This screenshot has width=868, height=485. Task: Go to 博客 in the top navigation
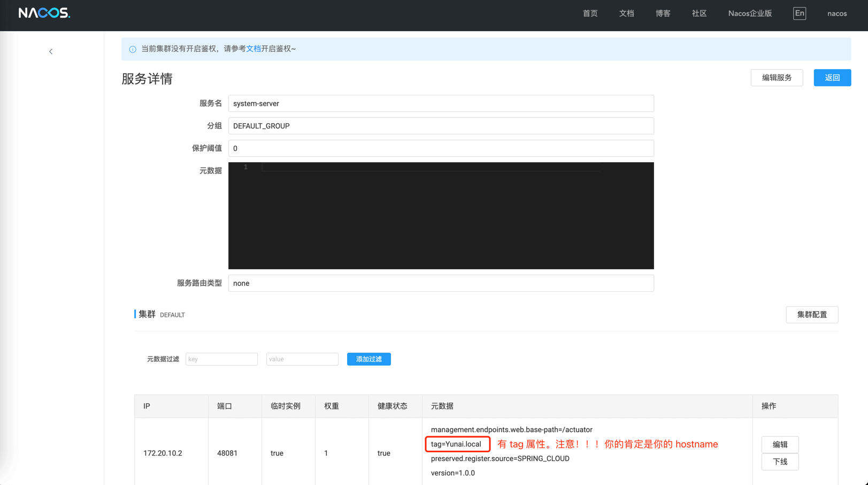pos(663,13)
